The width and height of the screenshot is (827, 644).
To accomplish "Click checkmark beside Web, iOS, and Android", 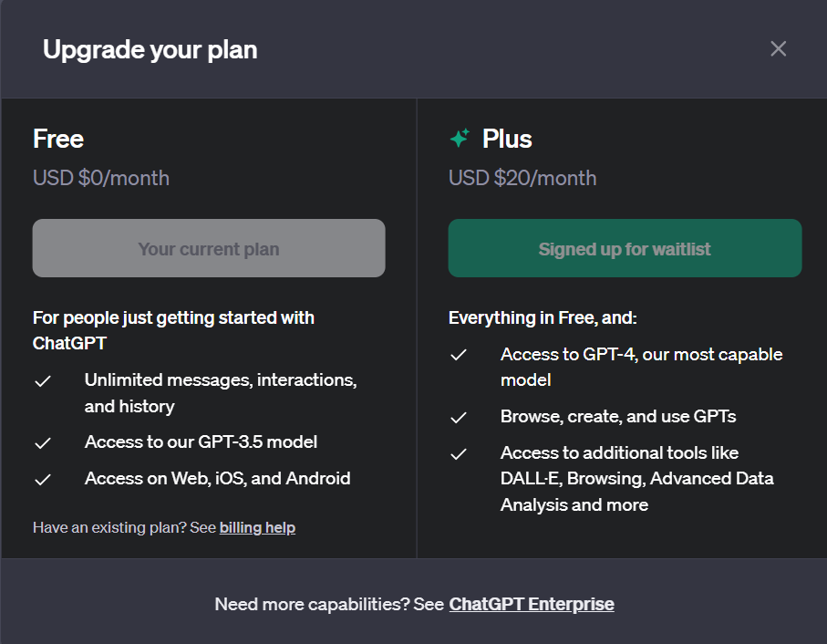I will pos(43,480).
